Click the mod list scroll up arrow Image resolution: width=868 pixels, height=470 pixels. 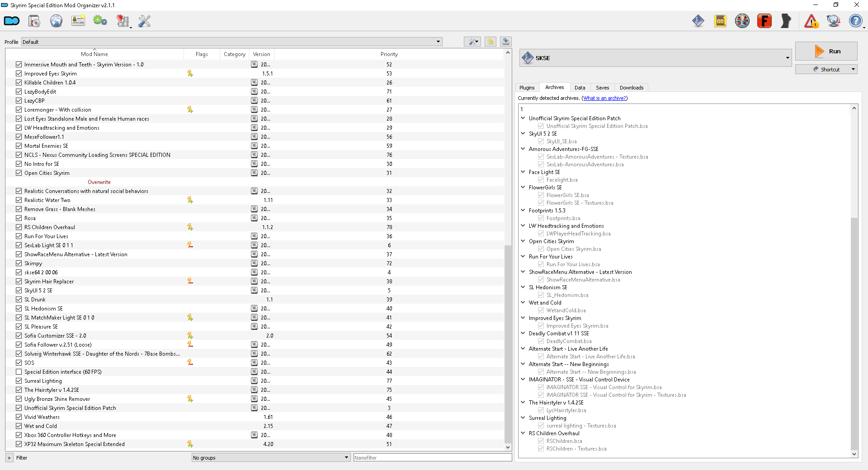tap(508, 53)
